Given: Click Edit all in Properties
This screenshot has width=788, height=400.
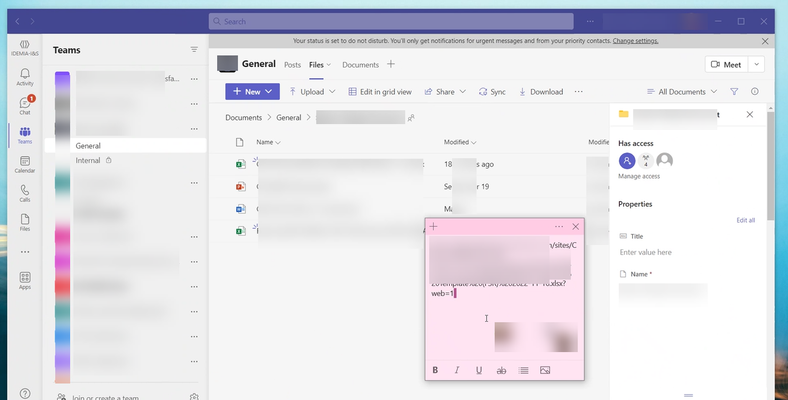Looking at the screenshot, I should pyautogui.click(x=745, y=220).
